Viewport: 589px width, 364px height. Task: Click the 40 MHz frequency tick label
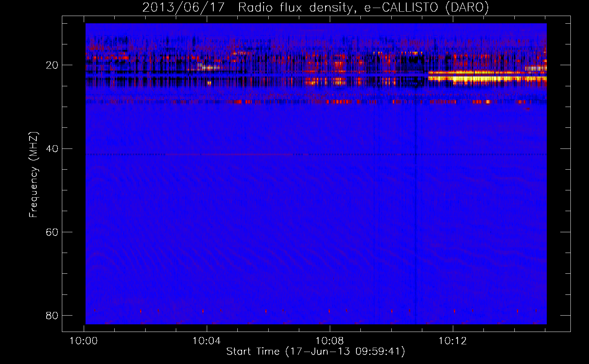tap(52, 149)
